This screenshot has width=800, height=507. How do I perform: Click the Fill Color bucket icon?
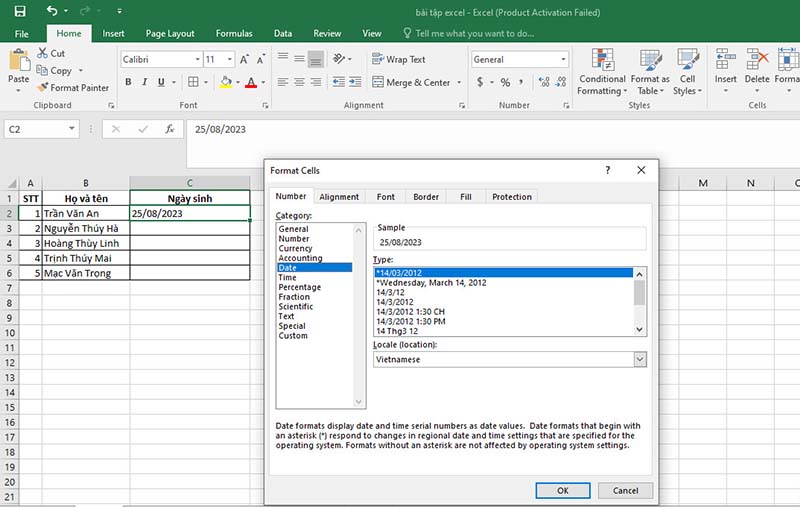226,82
